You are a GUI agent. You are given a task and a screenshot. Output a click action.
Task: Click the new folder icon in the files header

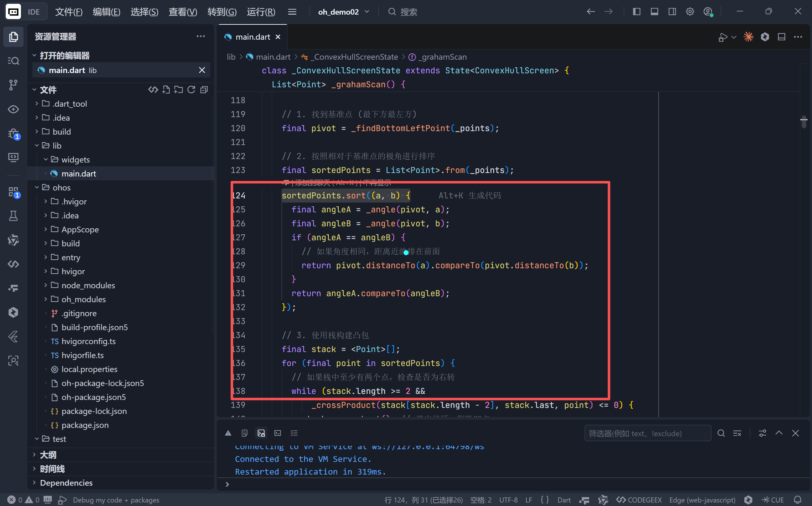pyautogui.click(x=179, y=90)
